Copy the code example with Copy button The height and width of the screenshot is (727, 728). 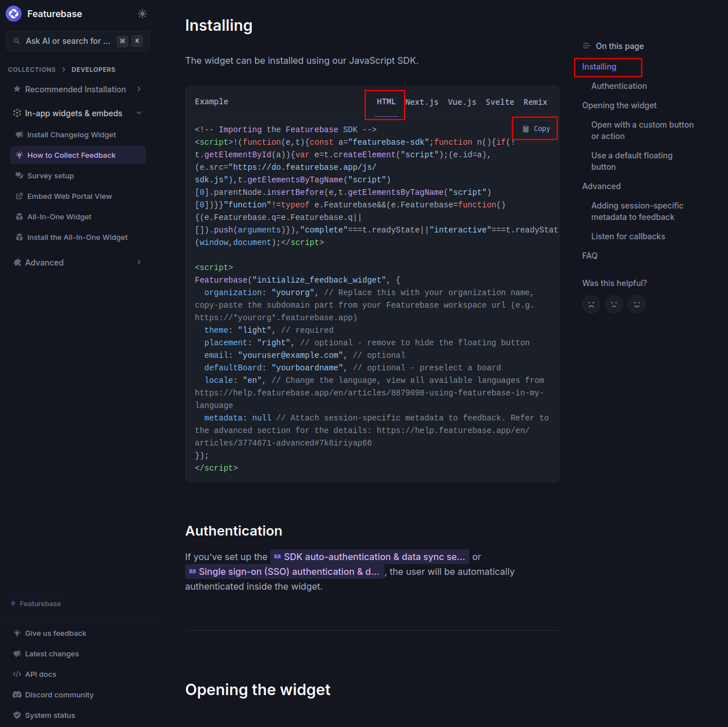[x=536, y=129]
